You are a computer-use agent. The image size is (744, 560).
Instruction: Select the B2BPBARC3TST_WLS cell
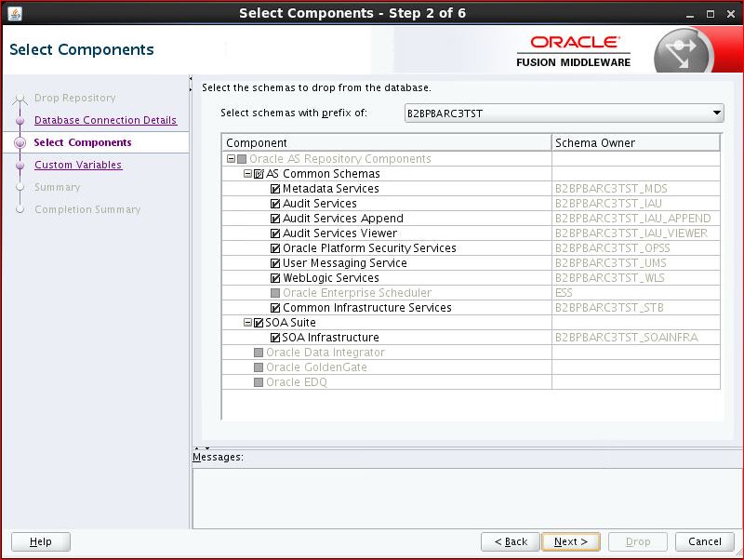click(636, 278)
